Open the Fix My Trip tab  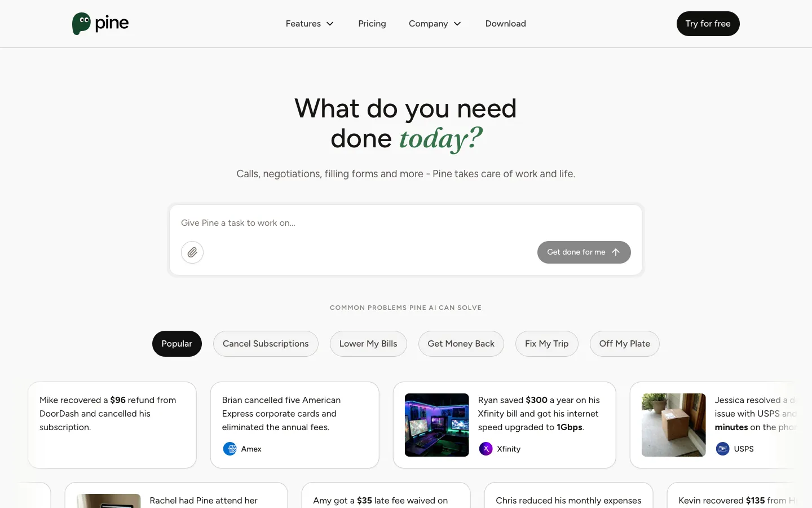pos(547,344)
